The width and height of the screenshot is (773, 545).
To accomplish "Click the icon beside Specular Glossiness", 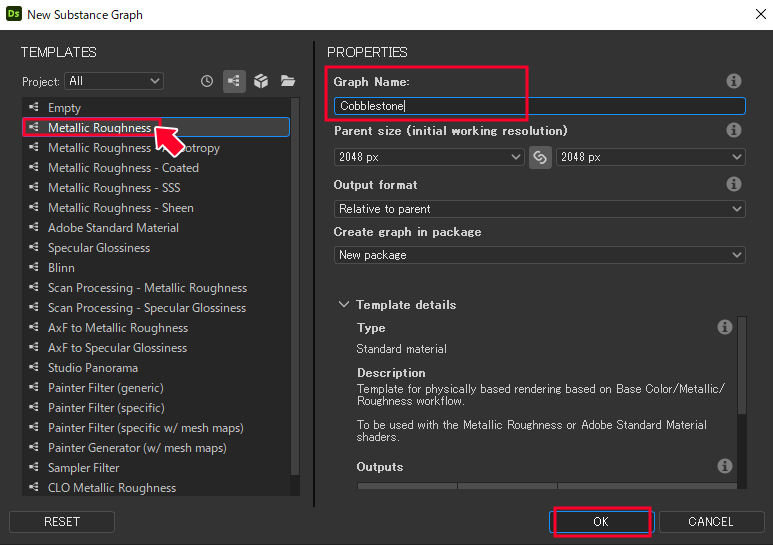I will (34, 247).
